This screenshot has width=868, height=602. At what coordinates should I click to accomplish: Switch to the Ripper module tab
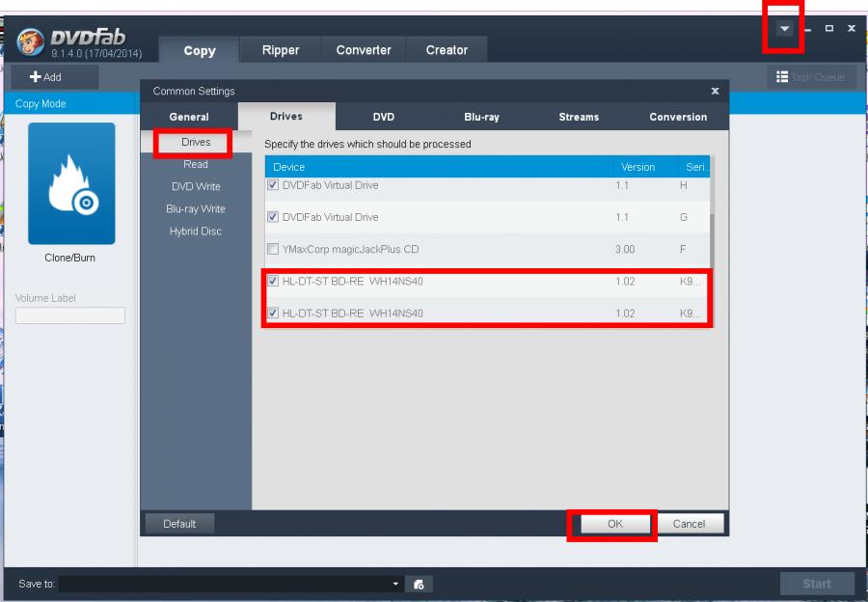[280, 50]
